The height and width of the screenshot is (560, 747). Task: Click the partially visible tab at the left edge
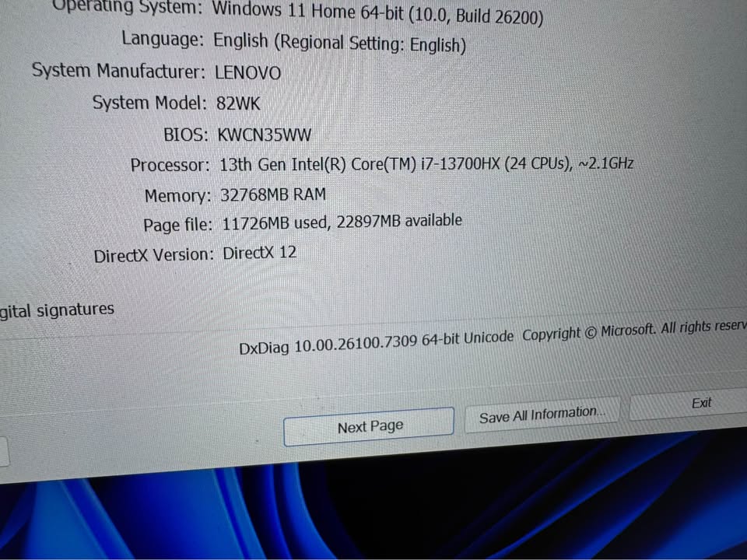tap(5, 451)
